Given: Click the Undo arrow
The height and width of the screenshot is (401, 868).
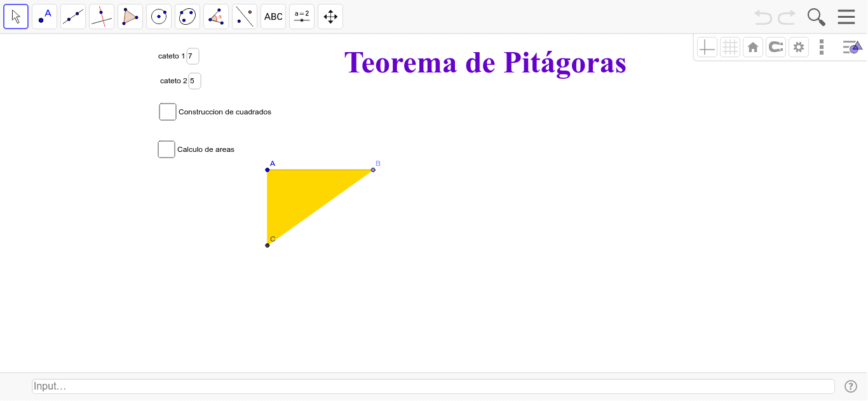Looking at the screenshot, I should (763, 17).
